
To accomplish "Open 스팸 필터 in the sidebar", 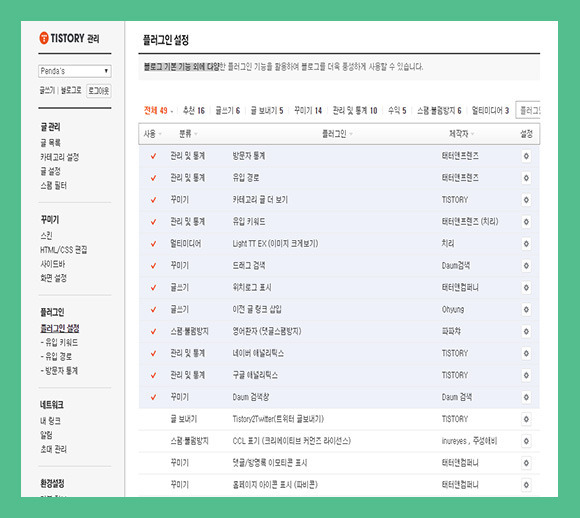I will [53, 186].
